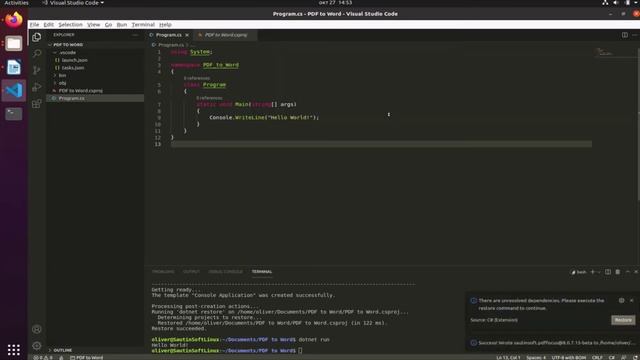
Task: Open the Go menu
Action: click(x=108, y=24)
